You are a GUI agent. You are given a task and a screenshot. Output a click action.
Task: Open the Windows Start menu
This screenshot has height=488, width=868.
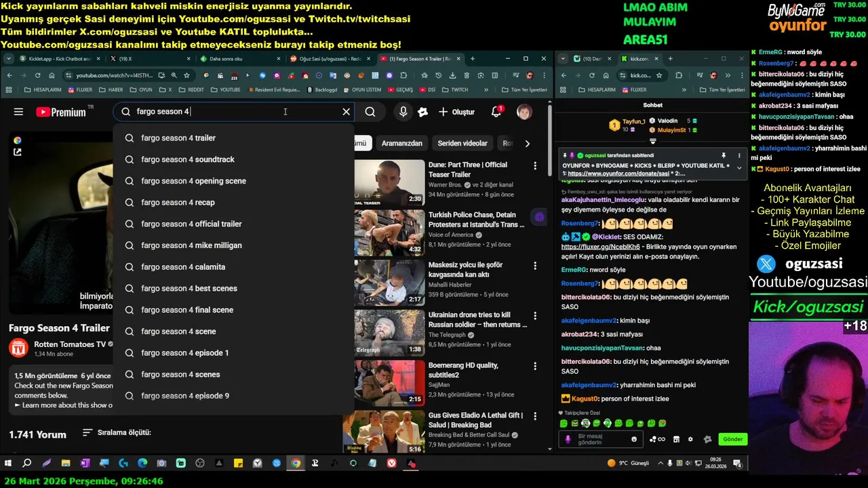pyautogui.click(x=8, y=464)
